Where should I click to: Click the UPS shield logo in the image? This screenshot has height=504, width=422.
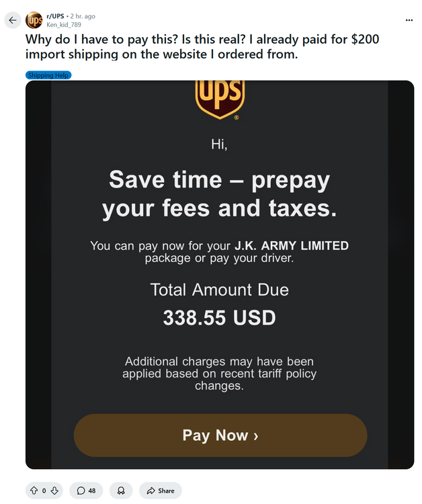[220, 99]
